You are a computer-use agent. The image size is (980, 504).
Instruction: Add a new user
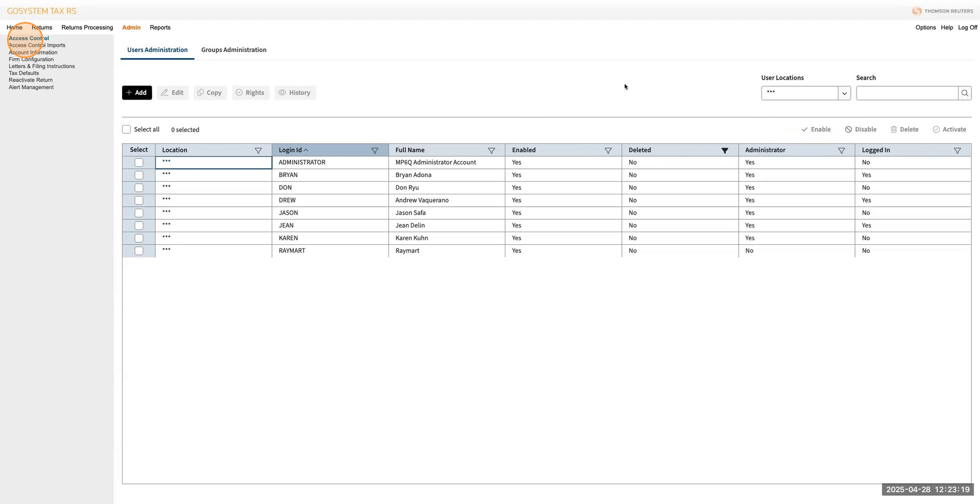tap(137, 92)
